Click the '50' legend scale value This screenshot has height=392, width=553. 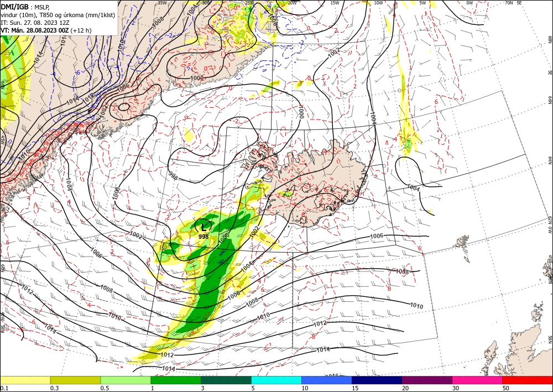click(506, 389)
